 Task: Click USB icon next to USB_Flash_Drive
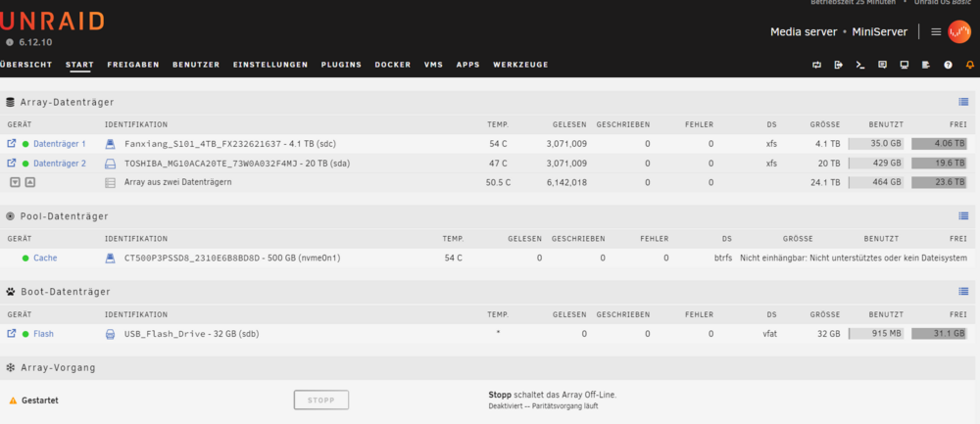click(110, 334)
